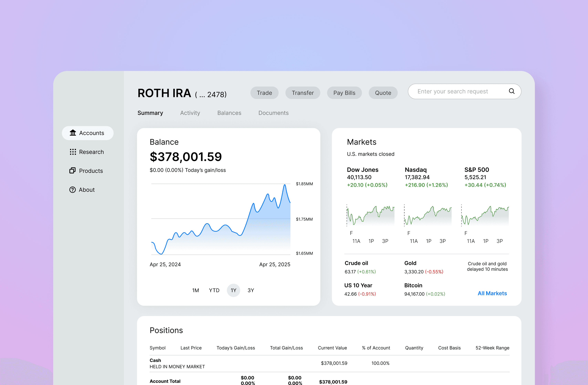Switch to the Activity tab
The image size is (588, 385).
[x=190, y=113]
